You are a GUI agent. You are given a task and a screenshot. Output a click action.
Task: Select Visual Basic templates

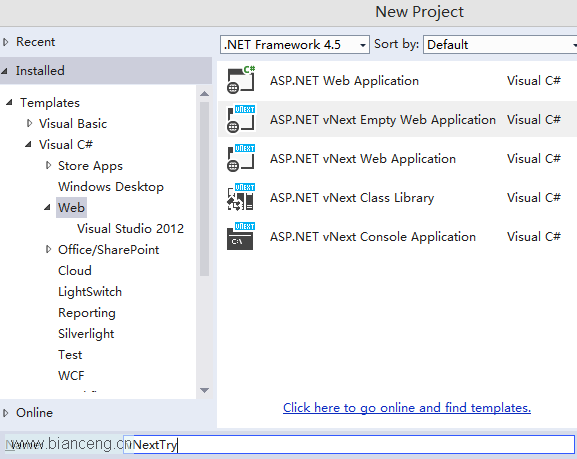point(73,124)
